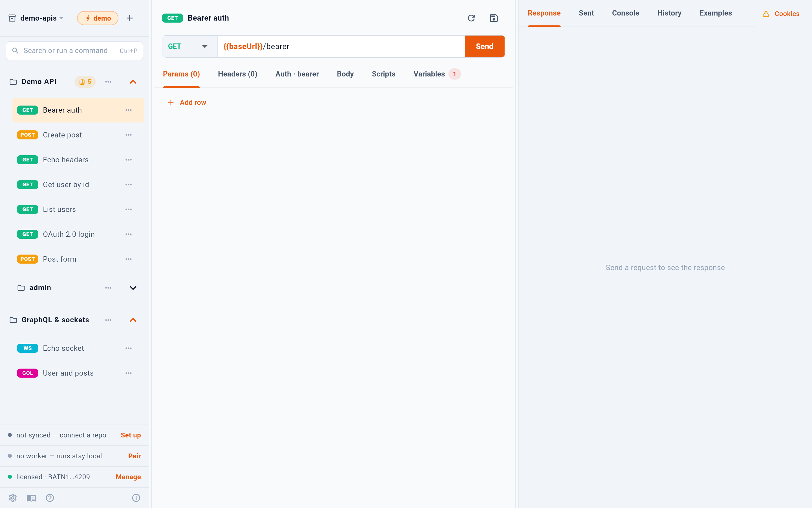
Task: Open the Echo headers request
Action: pos(78,160)
